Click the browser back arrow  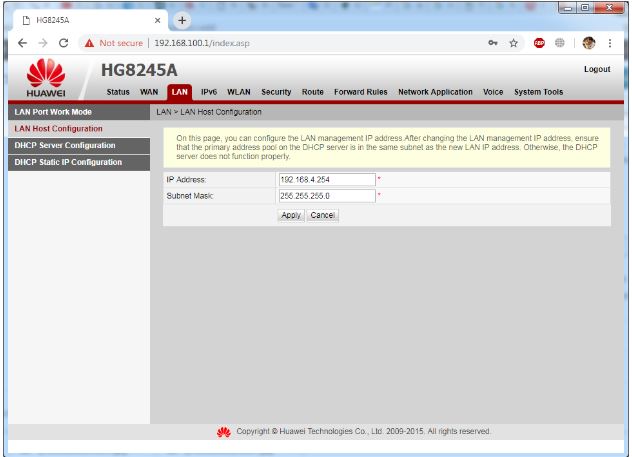[22, 43]
